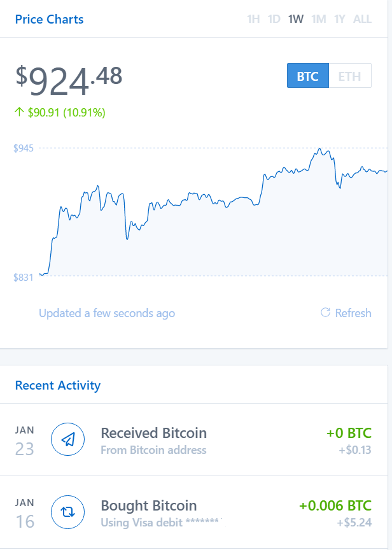
Task: Select the 1W time range
Action: click(x=295, y=19)
